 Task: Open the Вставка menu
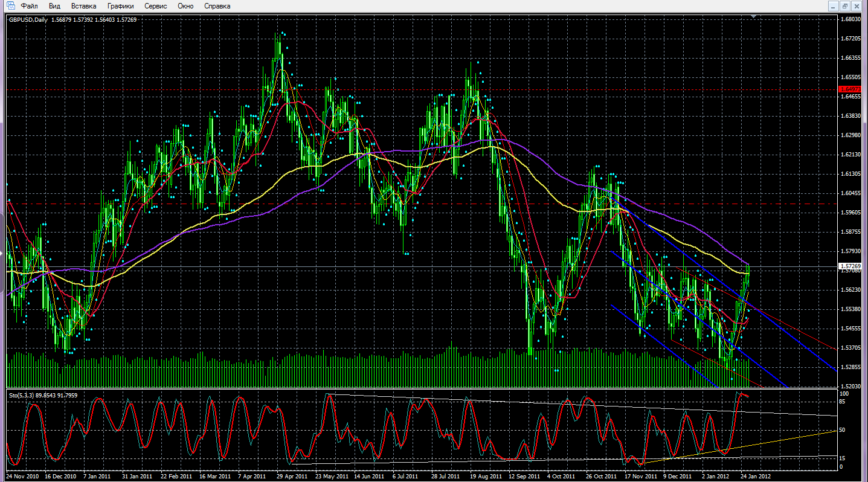(x=83, y=6)
